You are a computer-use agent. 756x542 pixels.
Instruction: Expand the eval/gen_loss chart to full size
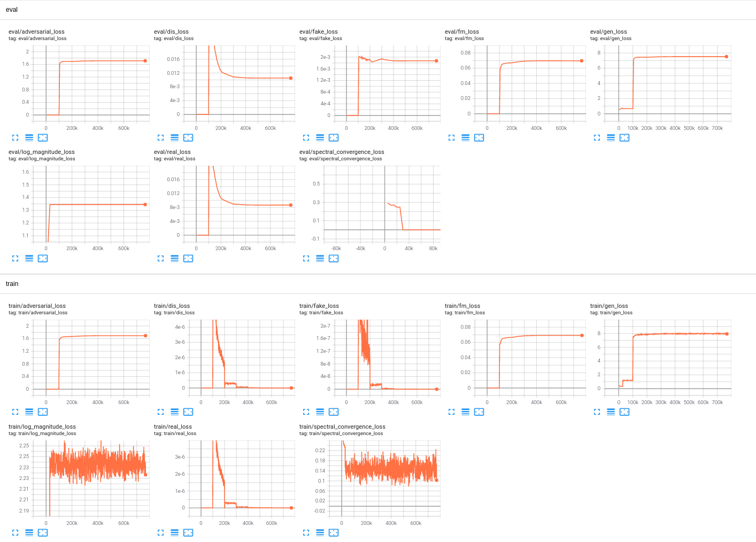point(597,138)
